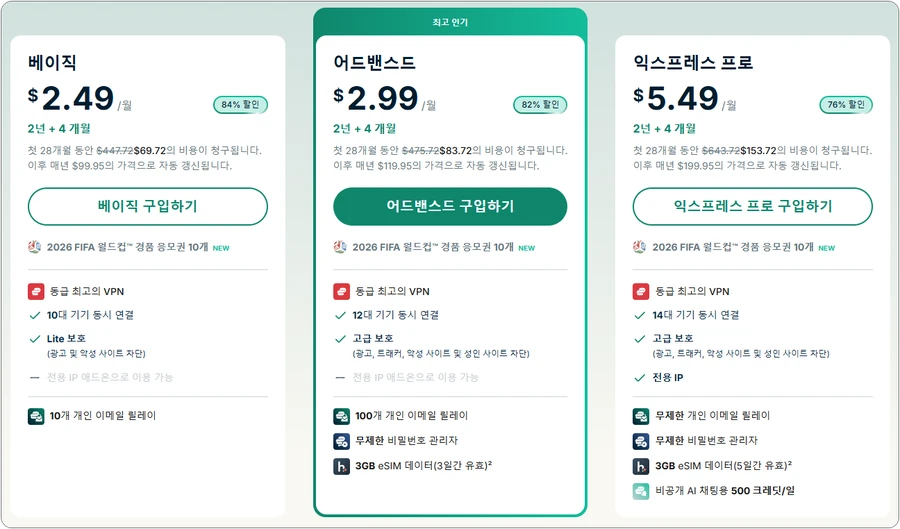Click the 전용 IP checkmark in 익스프레스 프로
The height and width of the screenshot is (529, 900).
pos(639,378)
